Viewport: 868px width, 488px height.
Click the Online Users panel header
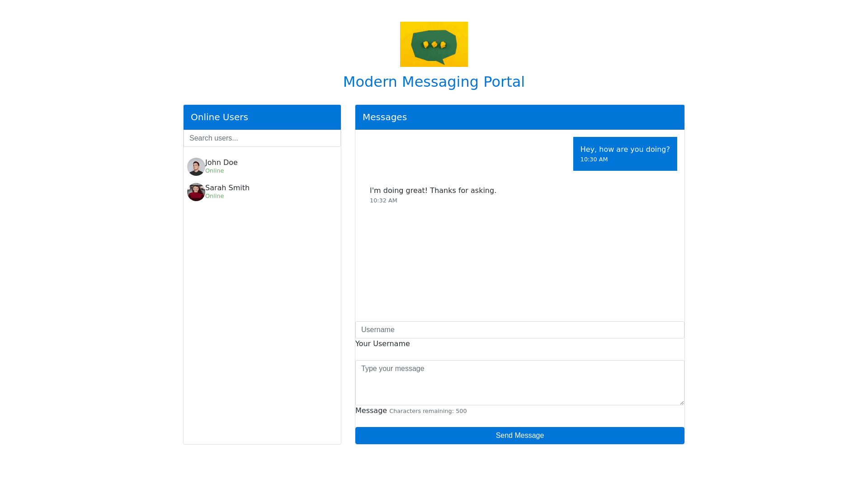[262, 117]
